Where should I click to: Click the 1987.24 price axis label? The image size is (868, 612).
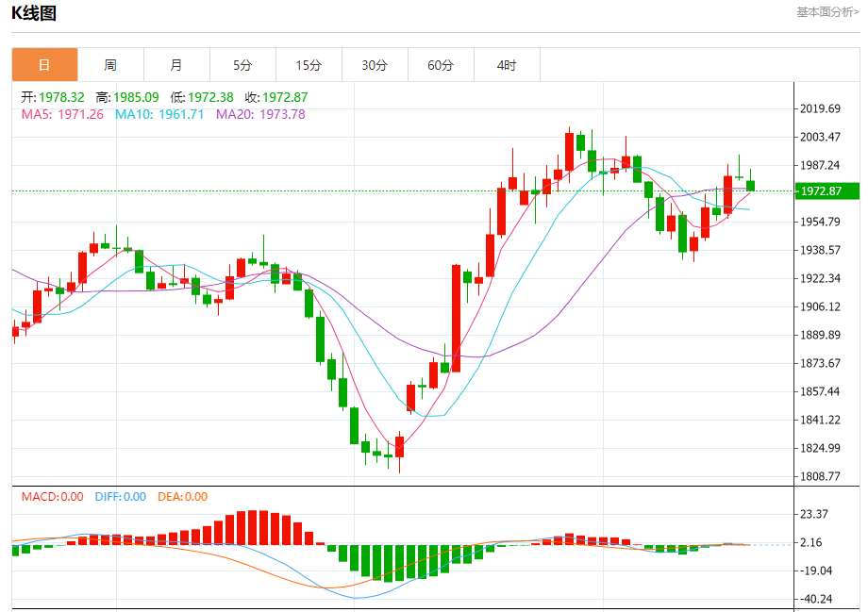pos(820,165)
